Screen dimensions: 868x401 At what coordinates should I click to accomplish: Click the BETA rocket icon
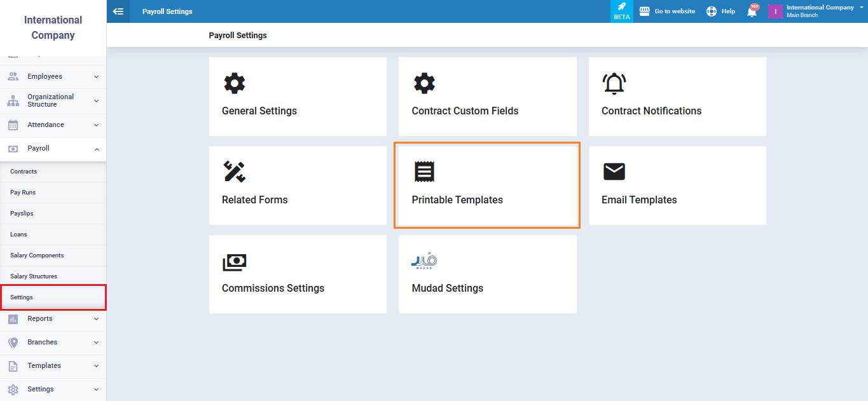[621, 7]
